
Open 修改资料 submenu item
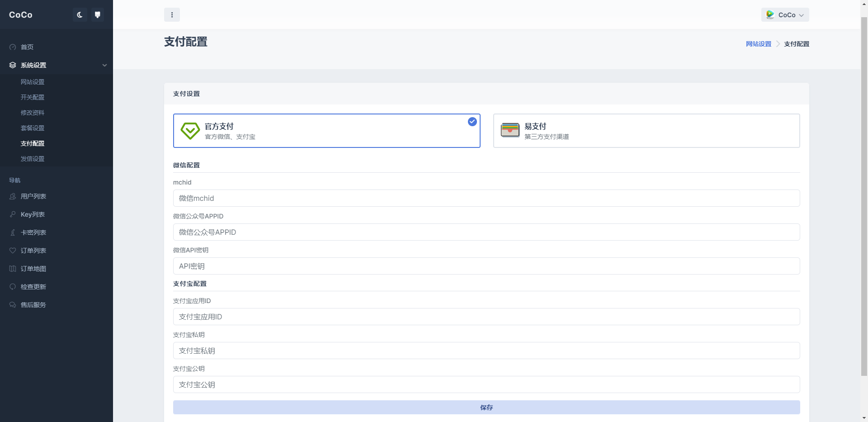point(33,113)
